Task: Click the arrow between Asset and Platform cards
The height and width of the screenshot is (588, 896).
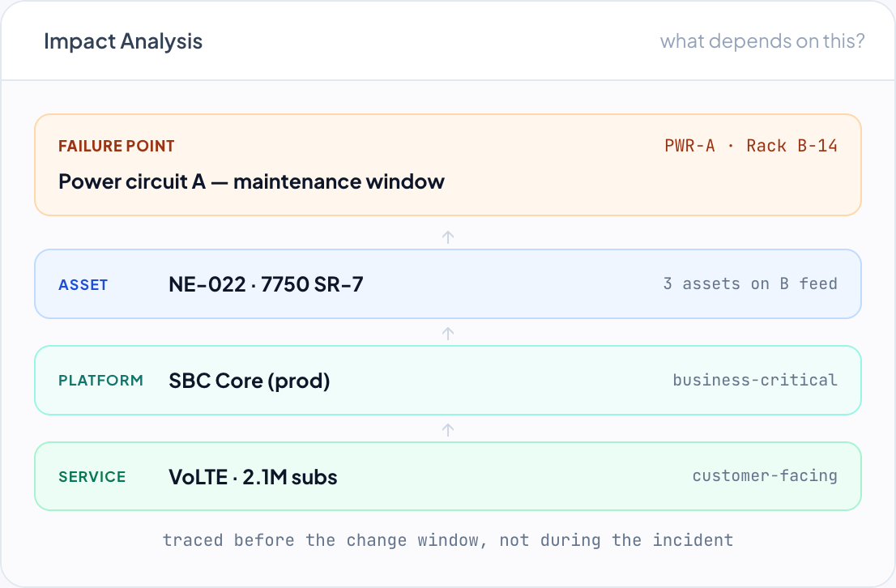Action: (x=448, y=334)
